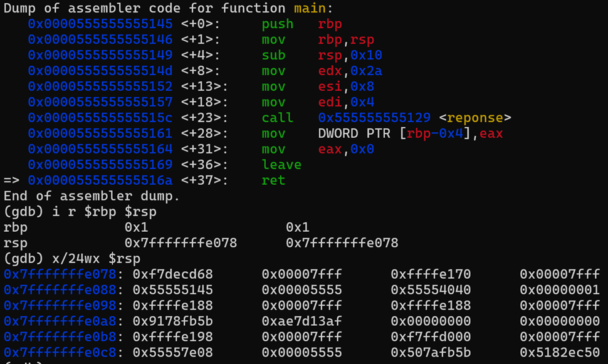
Task: Select the immediate value 0x2a
Action: (x=366, y=71)
